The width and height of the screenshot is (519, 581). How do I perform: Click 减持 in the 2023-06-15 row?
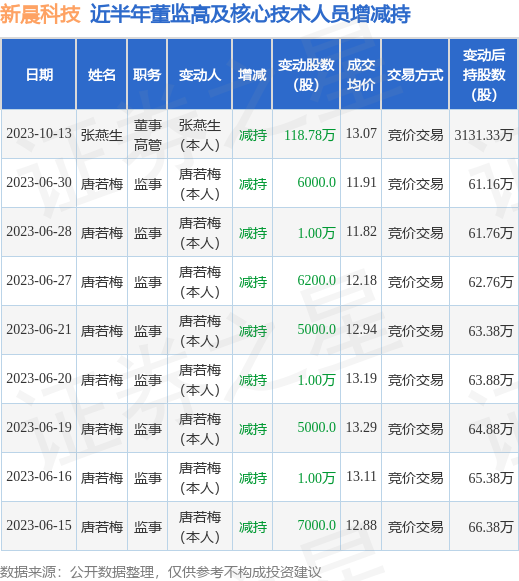[x=253, y=527]
